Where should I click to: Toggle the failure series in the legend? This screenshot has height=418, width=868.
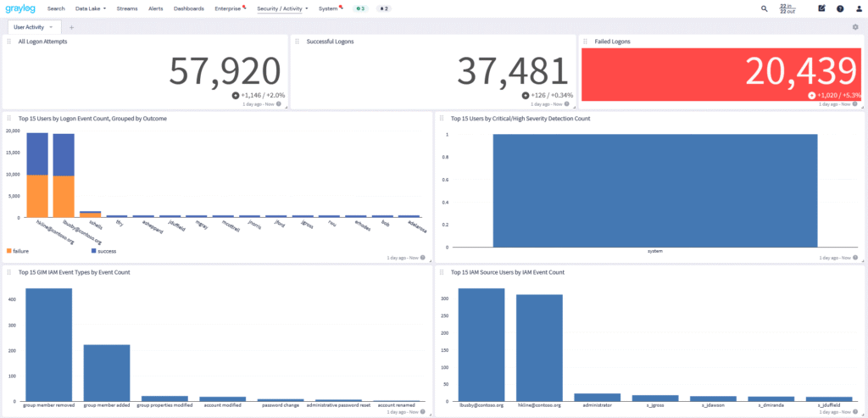tap(18, 251)
